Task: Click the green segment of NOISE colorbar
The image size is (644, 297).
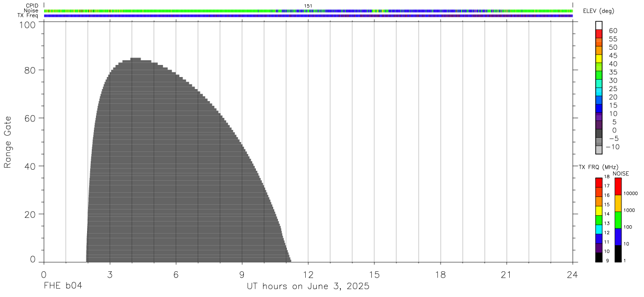Action: coord(618,220)
